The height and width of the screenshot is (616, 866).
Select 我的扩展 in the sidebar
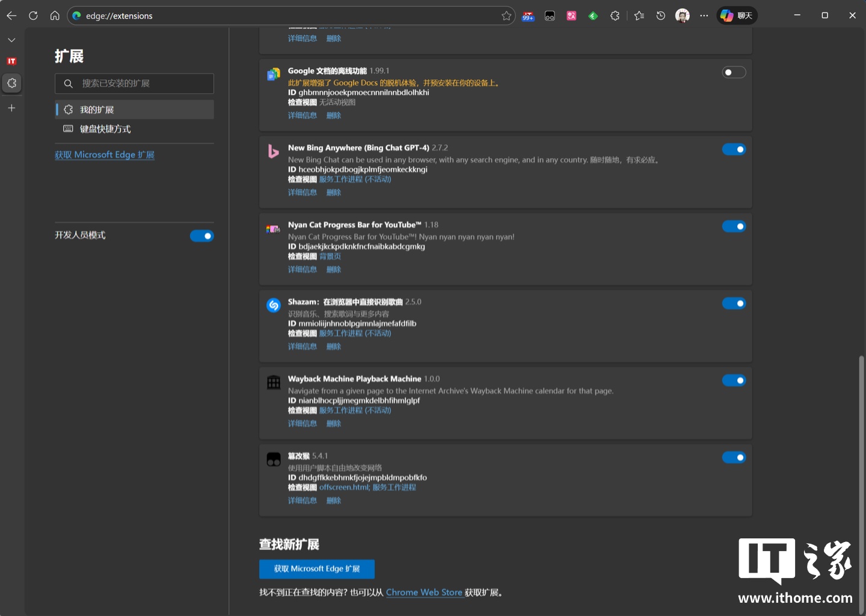pyautogui.click(x=134, y=109)
